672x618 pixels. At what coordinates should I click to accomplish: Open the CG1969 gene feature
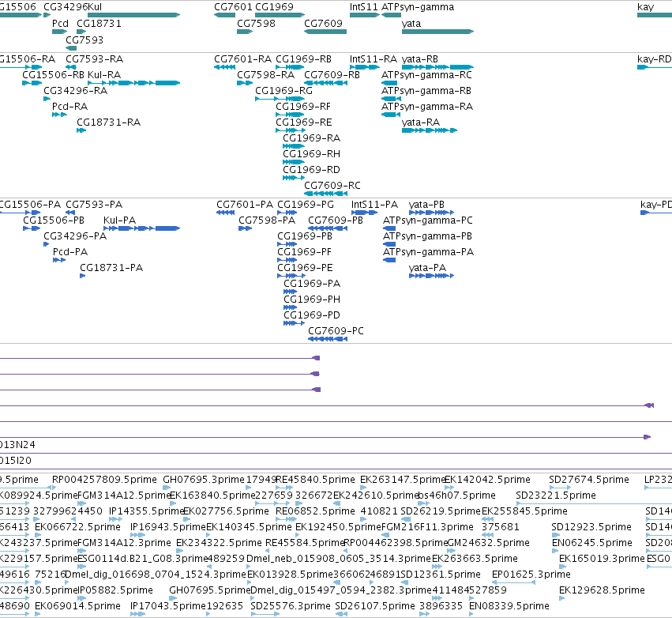(x=280, y=15)
